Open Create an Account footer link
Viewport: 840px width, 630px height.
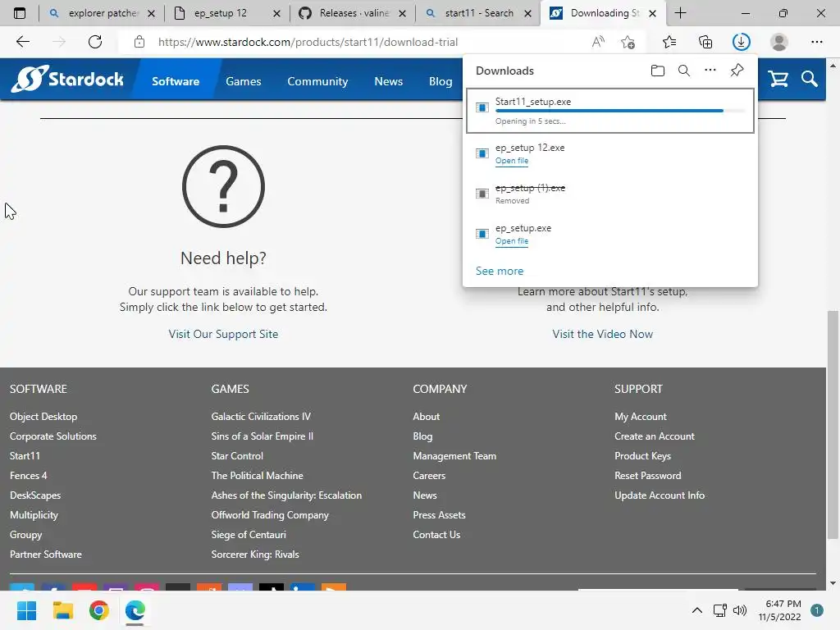(654, 436)
